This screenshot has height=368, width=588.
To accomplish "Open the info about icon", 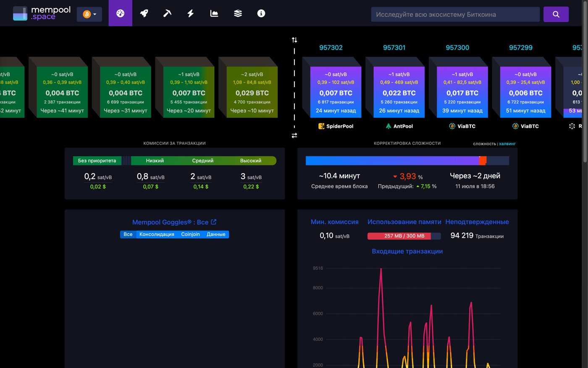I will tap(261, 13).
